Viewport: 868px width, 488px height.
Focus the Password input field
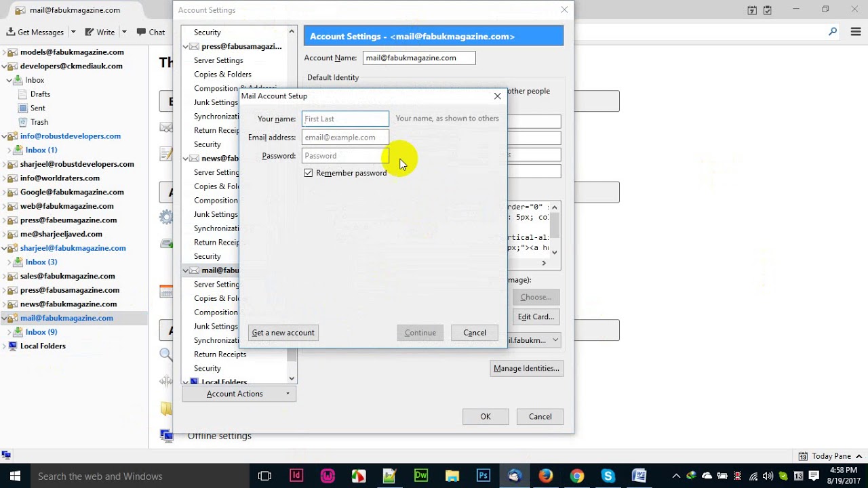click(345, 155)
